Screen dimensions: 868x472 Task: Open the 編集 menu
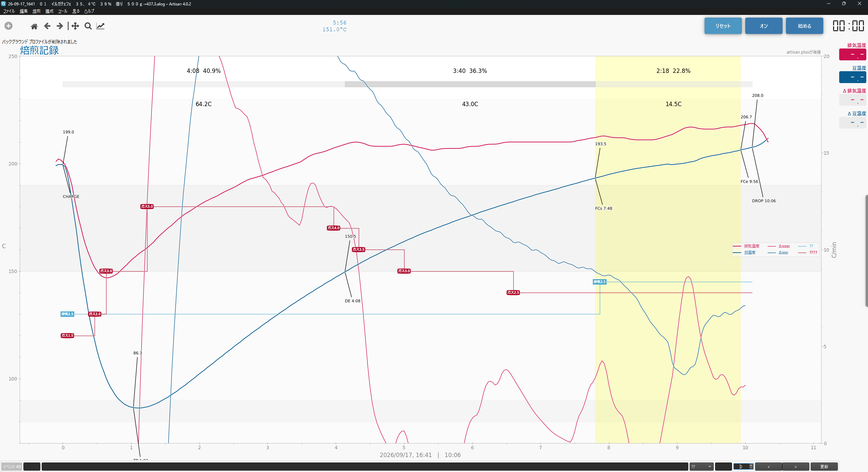24,11
